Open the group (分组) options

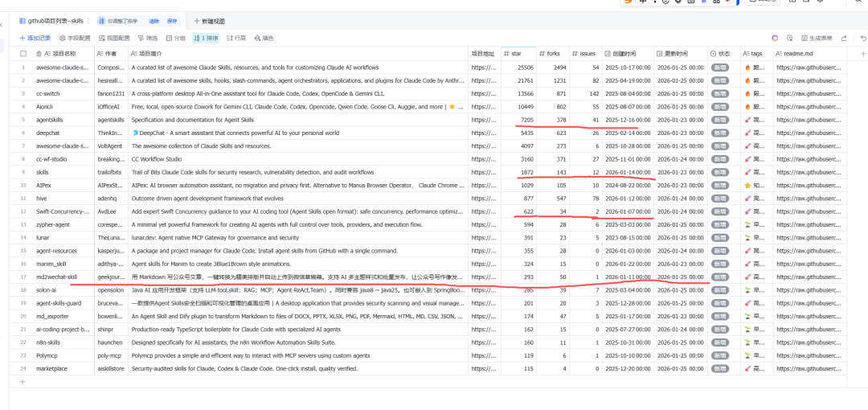pos(176,38)
